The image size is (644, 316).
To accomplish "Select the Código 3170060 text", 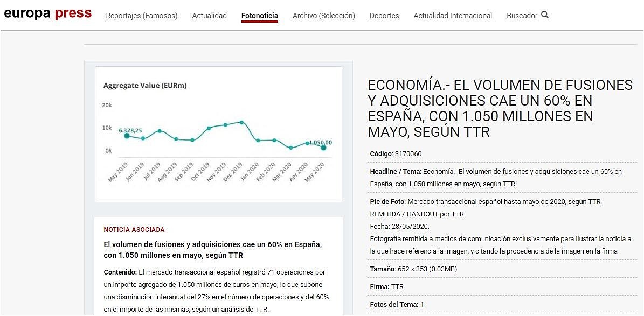I will pyautogui.click(x=396, y=154).
